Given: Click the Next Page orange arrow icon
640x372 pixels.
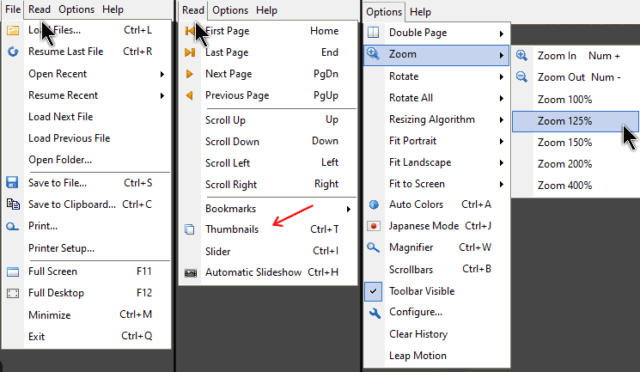Looking at the screenshot, I should [x=189, y=74].
